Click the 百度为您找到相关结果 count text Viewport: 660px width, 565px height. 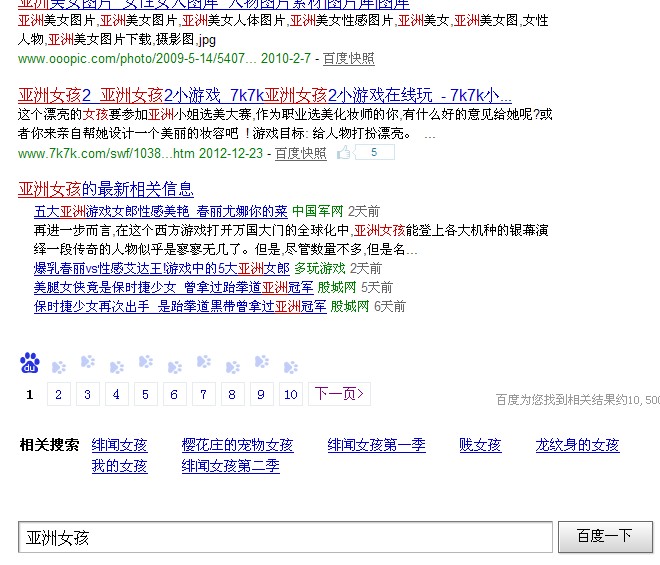tap(578, 400)
